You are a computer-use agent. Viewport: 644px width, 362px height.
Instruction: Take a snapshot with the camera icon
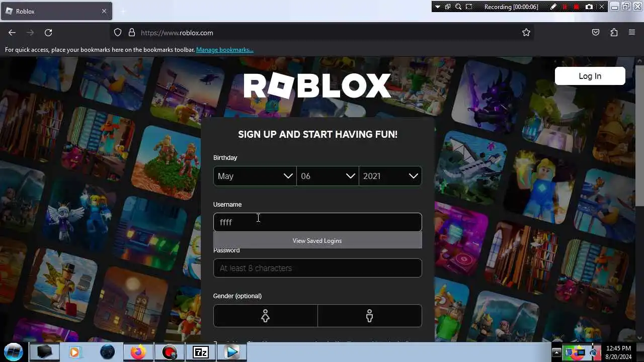[589, 7]
